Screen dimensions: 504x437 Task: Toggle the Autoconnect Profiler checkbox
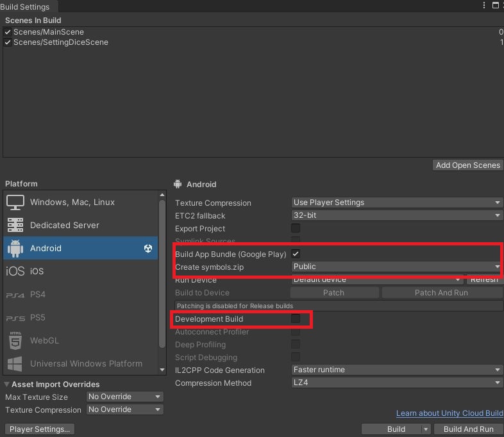coord(296,331)
